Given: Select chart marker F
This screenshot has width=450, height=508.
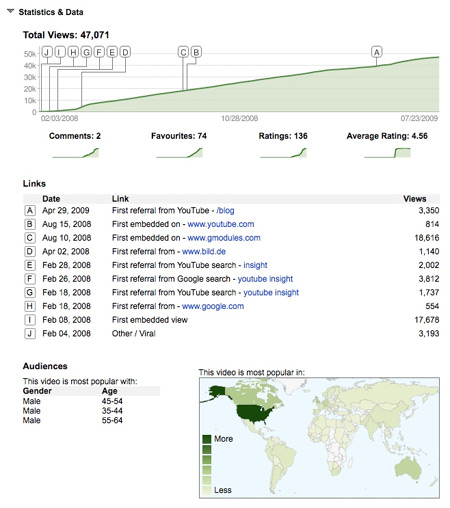Looking at the screenshot, I should (x=99, y=52).
